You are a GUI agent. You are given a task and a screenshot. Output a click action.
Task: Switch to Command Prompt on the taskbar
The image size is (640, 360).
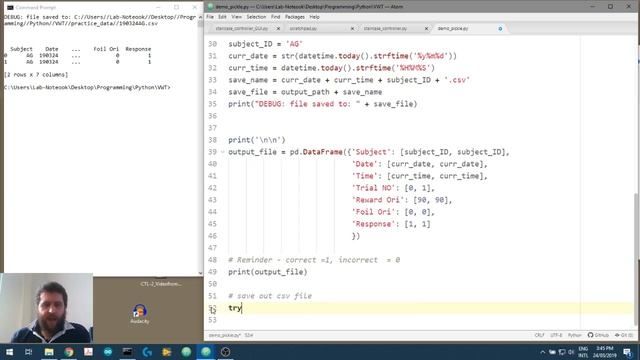(127, 352)
